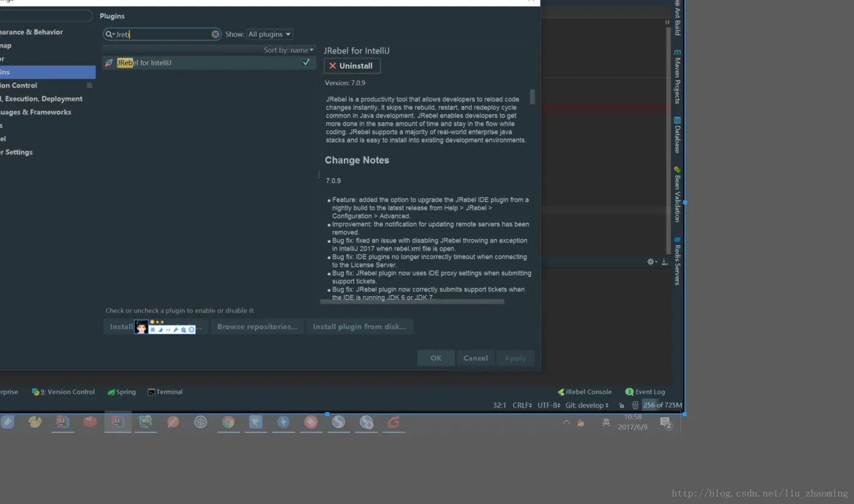The image size is (854, 504).
Task: Click the description vertical scrollbar
Action: tap(533, 97)
